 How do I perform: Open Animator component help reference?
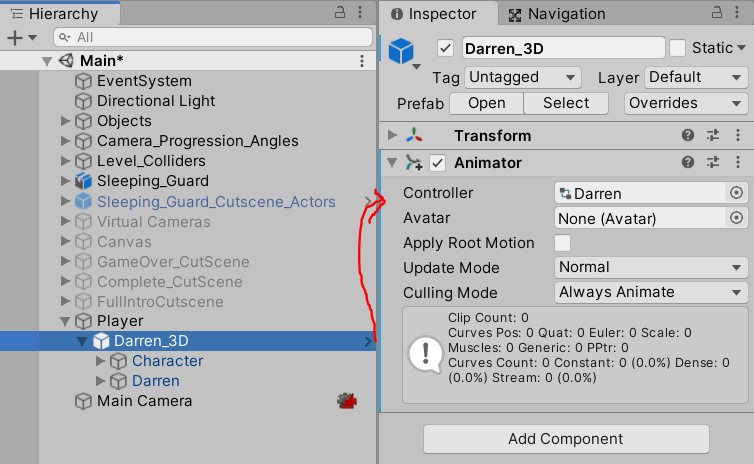(x=688, y=163)
